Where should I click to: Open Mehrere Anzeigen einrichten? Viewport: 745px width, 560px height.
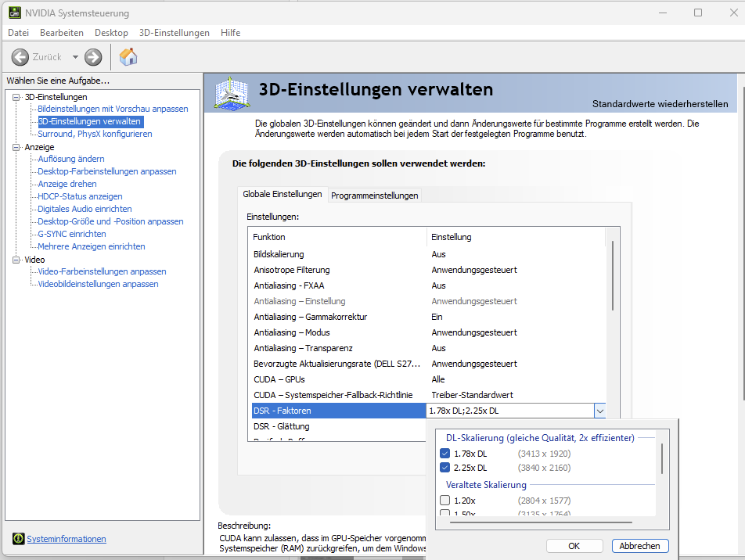point(92,246)
